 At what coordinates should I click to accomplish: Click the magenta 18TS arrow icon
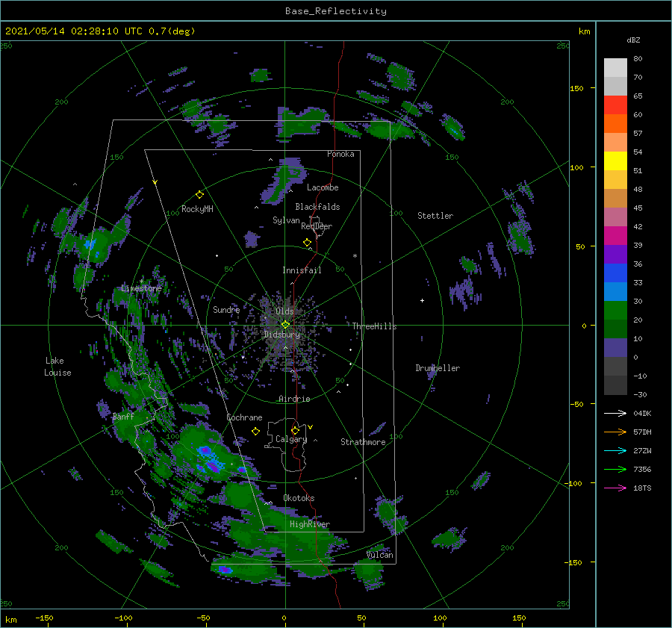pos(615,488)
